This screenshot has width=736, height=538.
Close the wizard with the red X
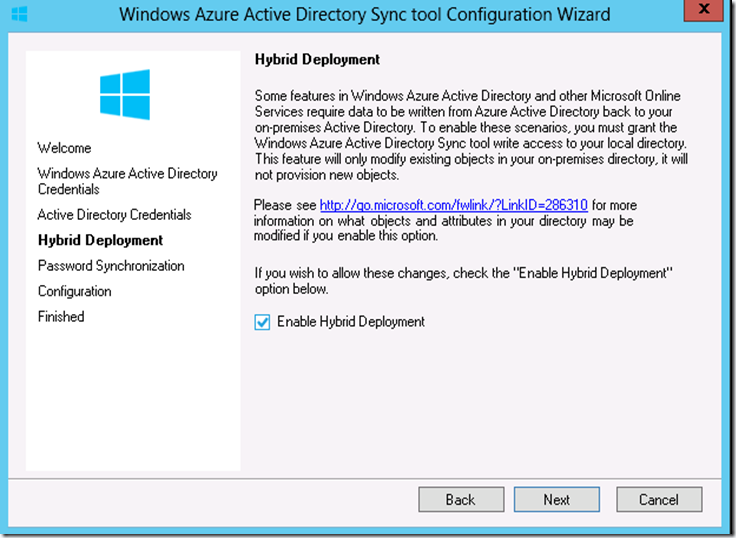coord(703,9)
